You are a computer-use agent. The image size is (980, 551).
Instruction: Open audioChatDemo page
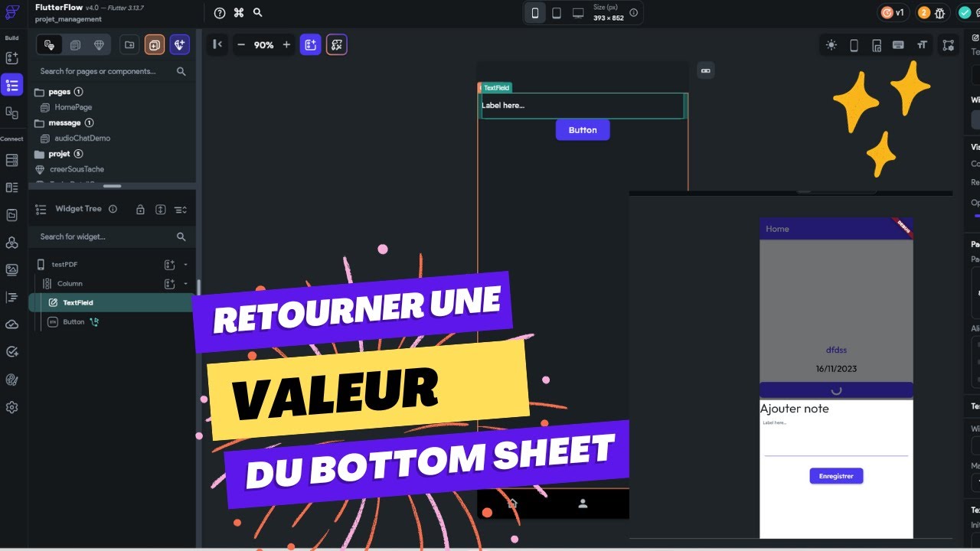(82, 139)
